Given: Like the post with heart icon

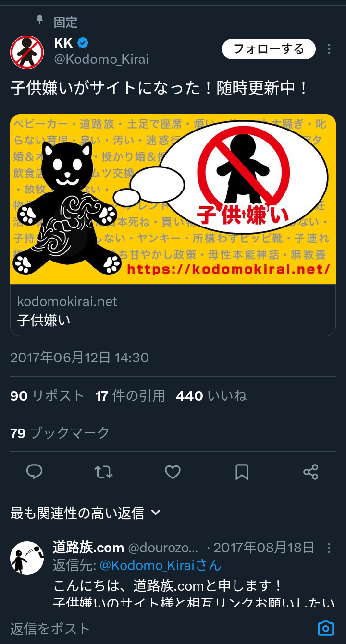Looking at the screenshot, I should pyautogui.click(x=173, y=472).
